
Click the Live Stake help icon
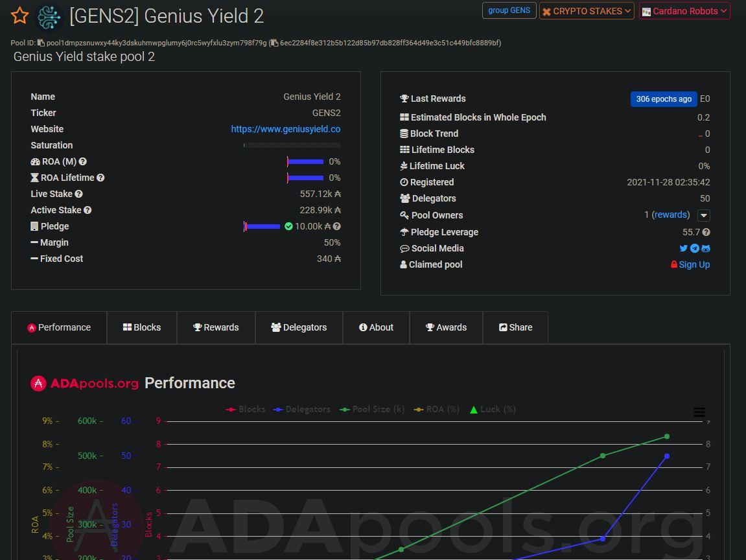tap(78, 194)
